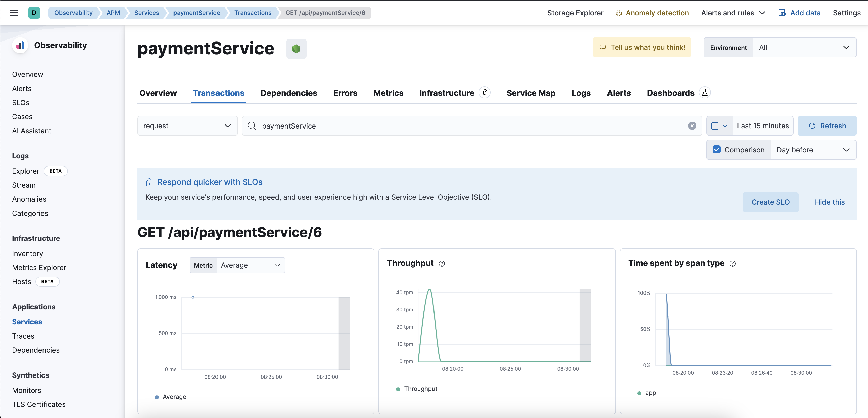Screen dimensions: 868x418
Task: Open Throughput help tooltip icon
Action: (442, 264)
